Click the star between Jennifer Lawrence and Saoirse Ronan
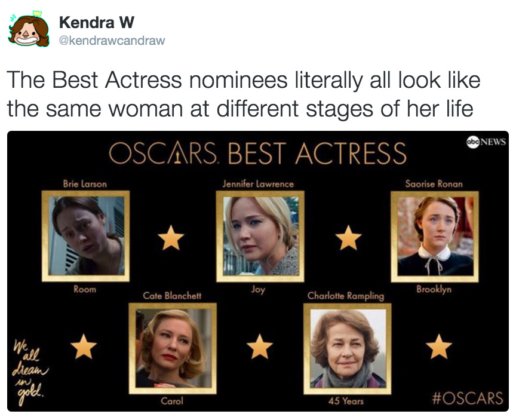 click(x=348, y=238)
